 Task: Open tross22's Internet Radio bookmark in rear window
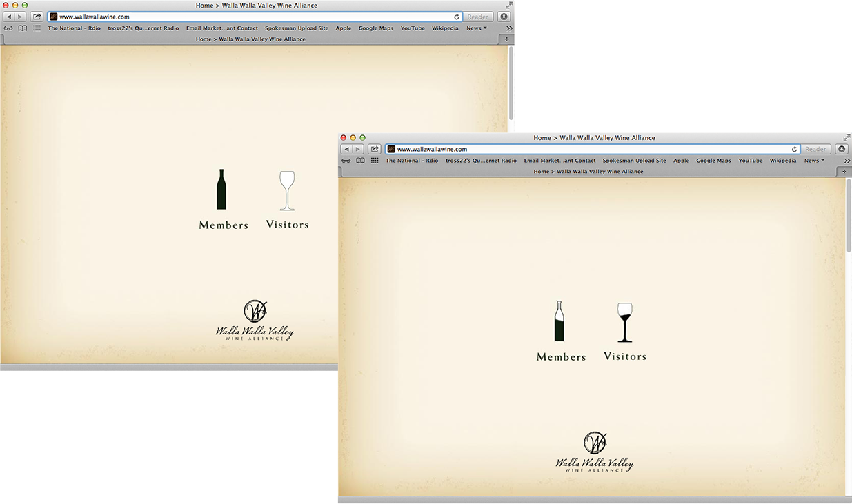(x=143, y=28)
